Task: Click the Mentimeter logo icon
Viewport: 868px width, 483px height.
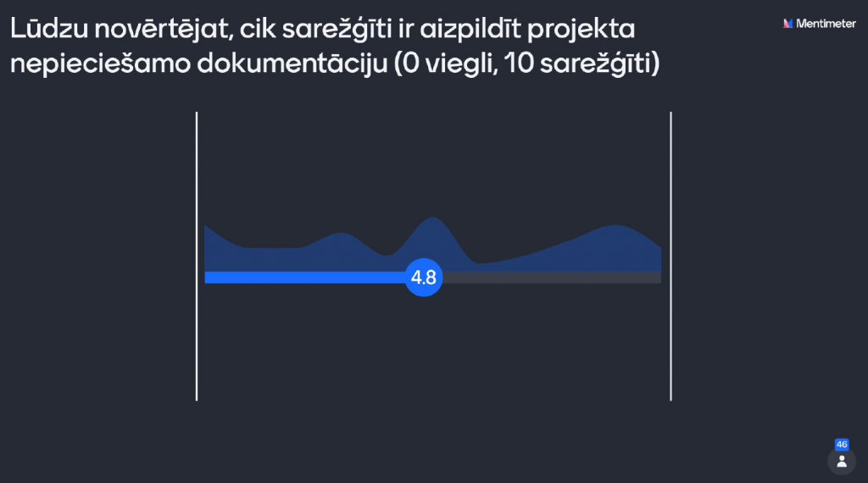Action: 788,24
